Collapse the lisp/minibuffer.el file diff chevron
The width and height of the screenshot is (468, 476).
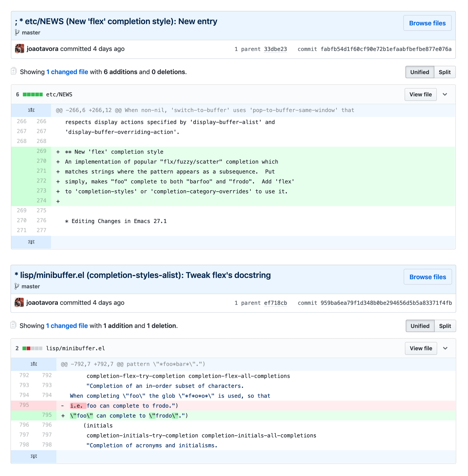pyautogui.click(x=445, y=348)
